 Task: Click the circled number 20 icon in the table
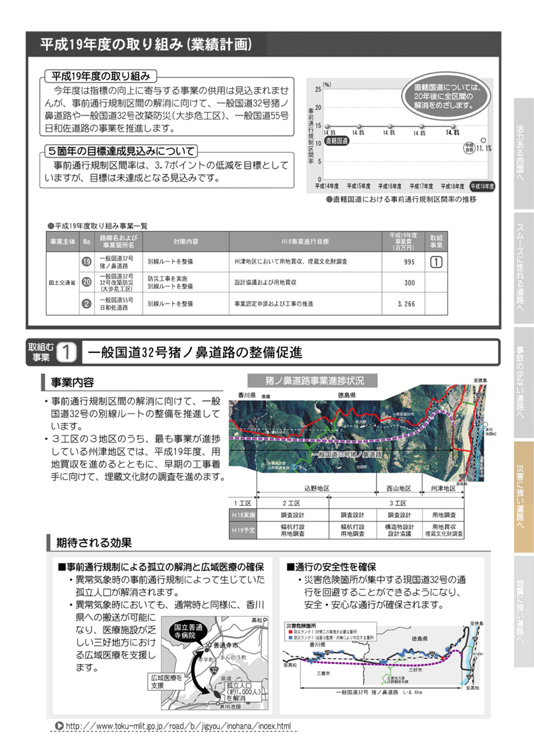point(86,282)
